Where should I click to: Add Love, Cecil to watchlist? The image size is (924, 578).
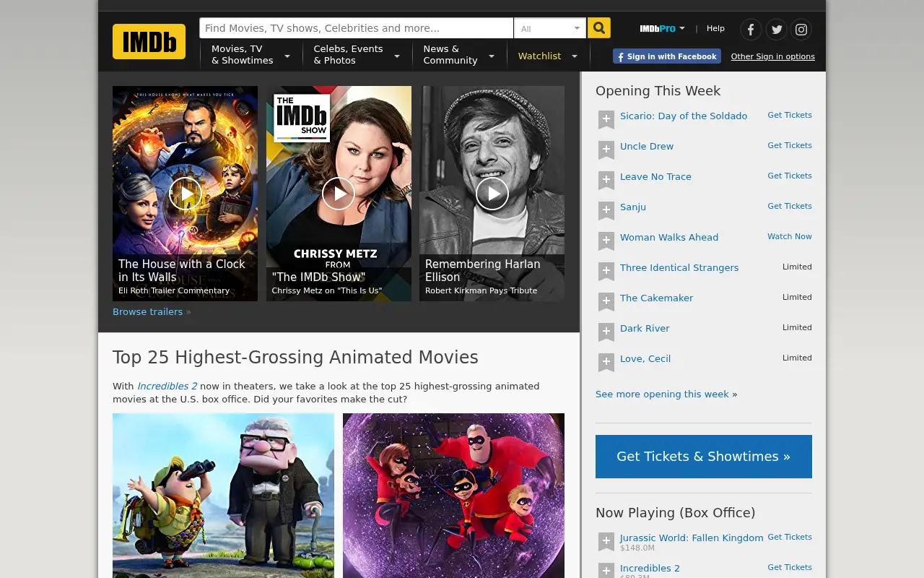pyautogui.click(x=606, y=361)
